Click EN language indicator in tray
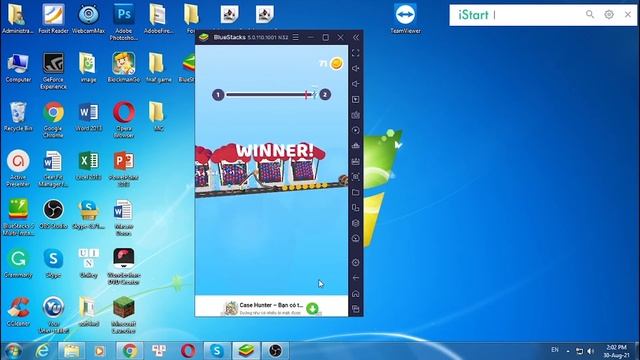 (555, 350)
